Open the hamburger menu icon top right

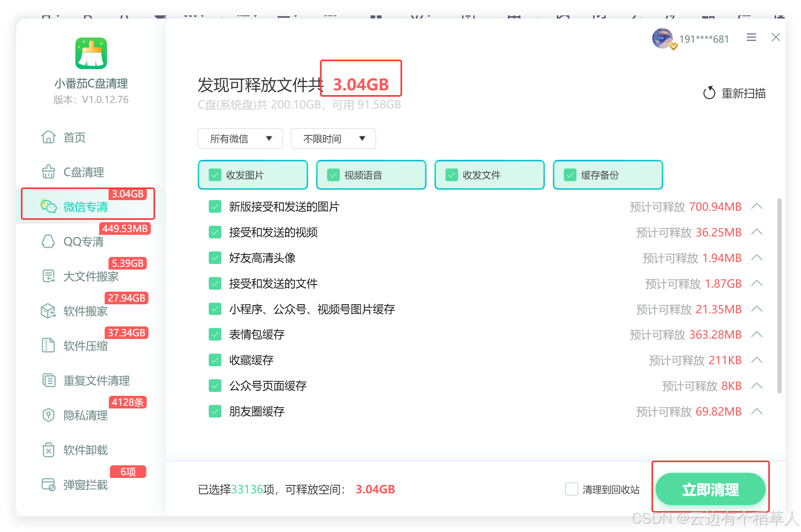point(751,37)
